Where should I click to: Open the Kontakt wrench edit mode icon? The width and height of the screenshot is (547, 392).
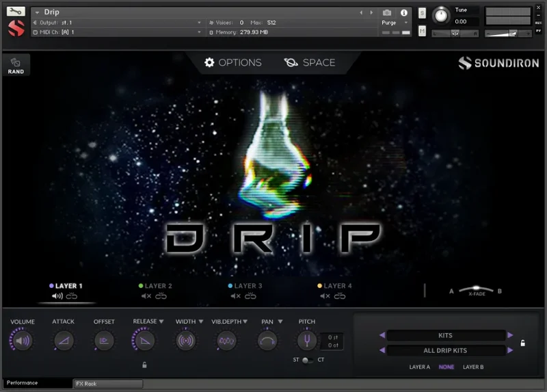coord(16,12)
